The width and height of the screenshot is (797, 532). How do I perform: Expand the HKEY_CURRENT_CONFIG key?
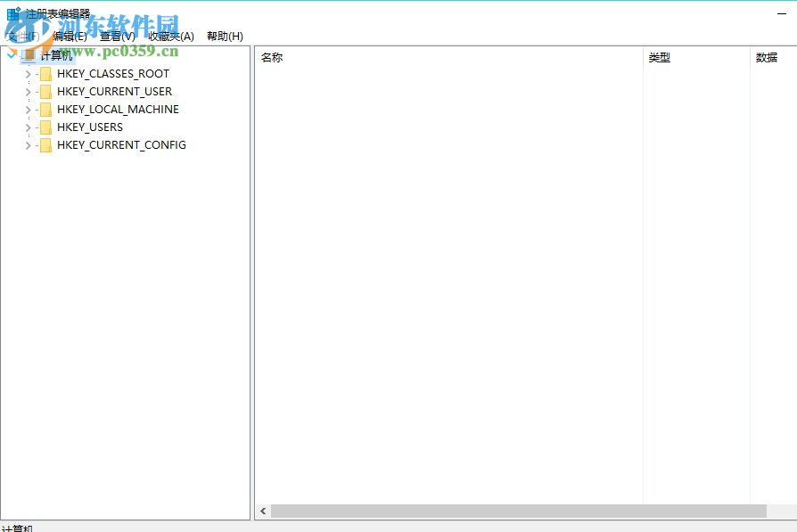pos(28,145)
